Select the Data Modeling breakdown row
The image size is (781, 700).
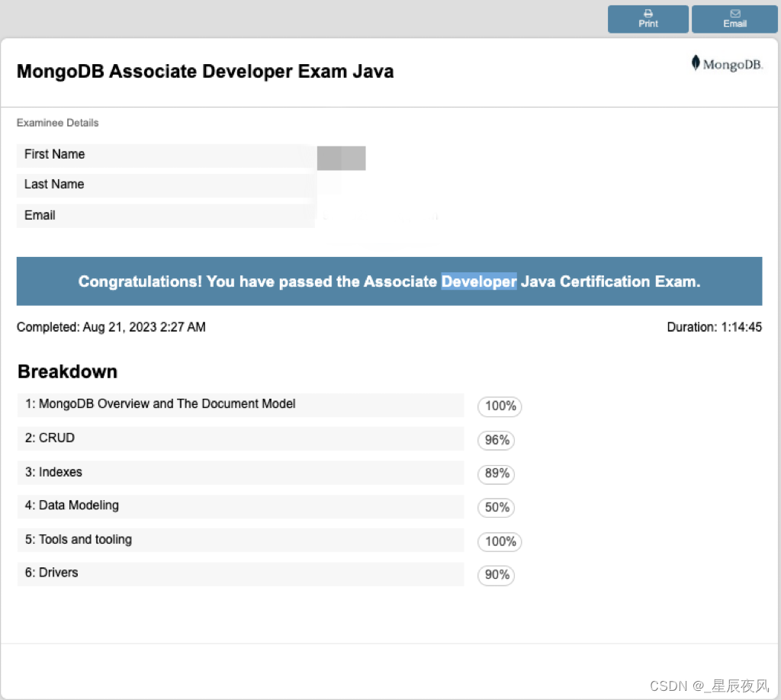[240, 506]
